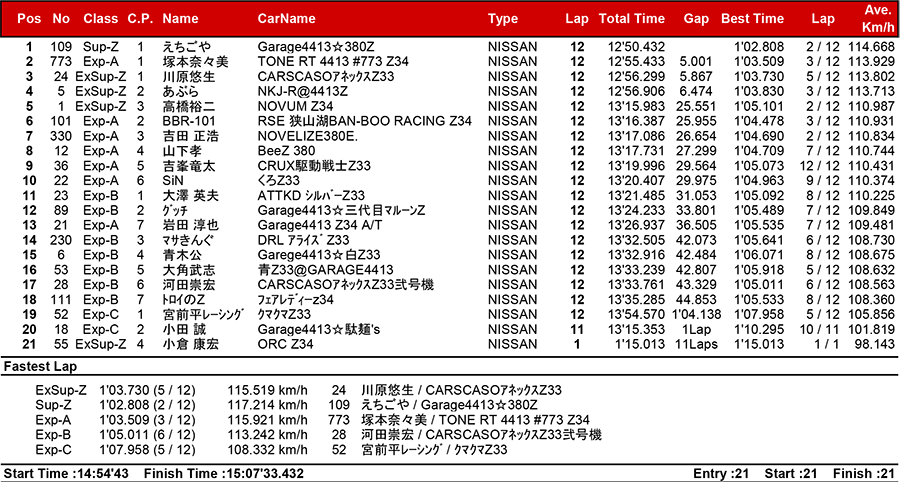Viewport: 900px width, 482px height.
Task: Click the best time 1'03.509 in row 2
Action: [x=759, y=62]
